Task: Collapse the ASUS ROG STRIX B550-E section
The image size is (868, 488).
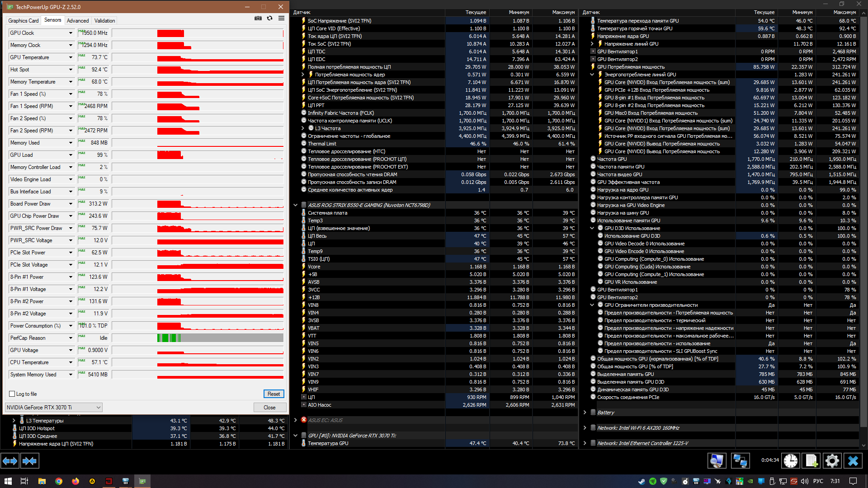Action: point(295,205)
